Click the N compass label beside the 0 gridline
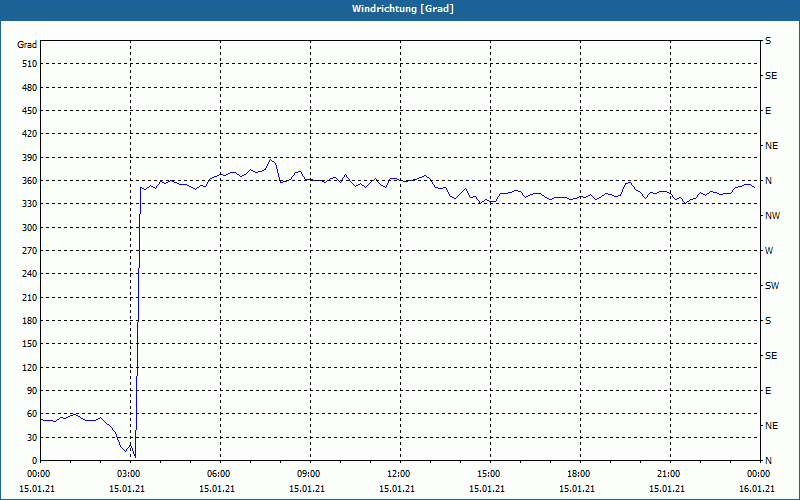The width and height of the screenshot is (800, 500). (x=768, y=461)
